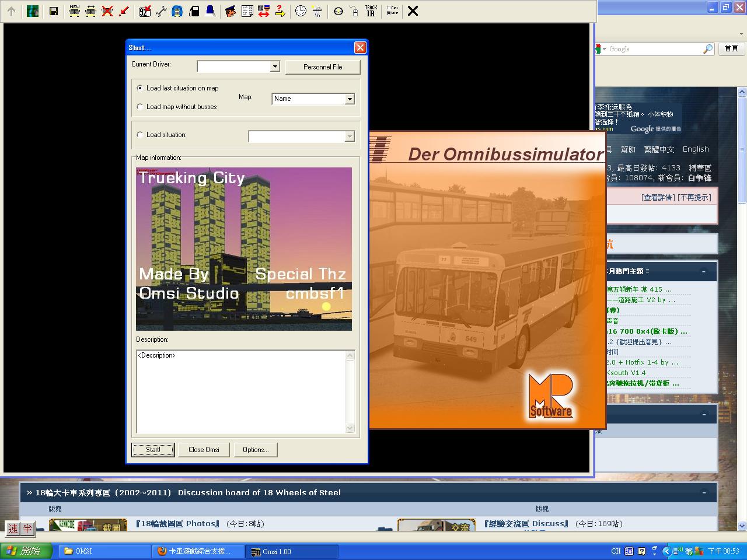Open the Personnel File button
Screen dimensions: 747x560
(323, 67)
